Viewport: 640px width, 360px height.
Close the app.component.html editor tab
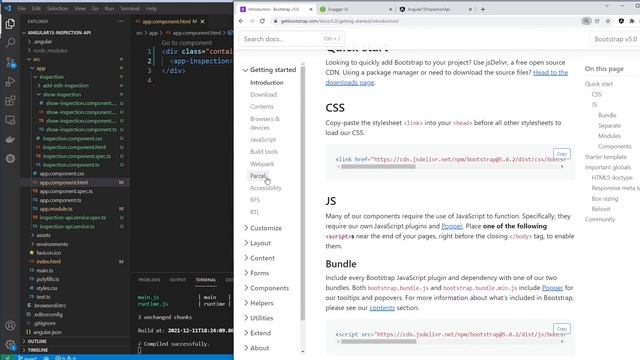(203, 21)
